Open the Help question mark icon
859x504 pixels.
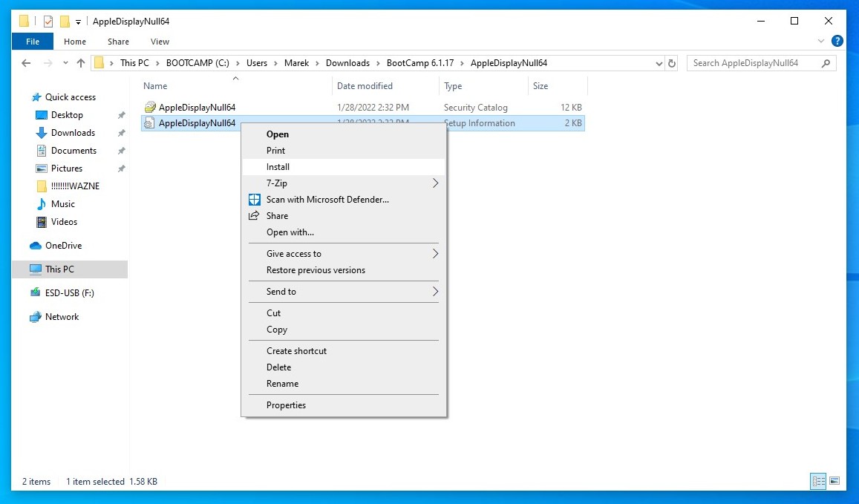click(x=837, y=41)
